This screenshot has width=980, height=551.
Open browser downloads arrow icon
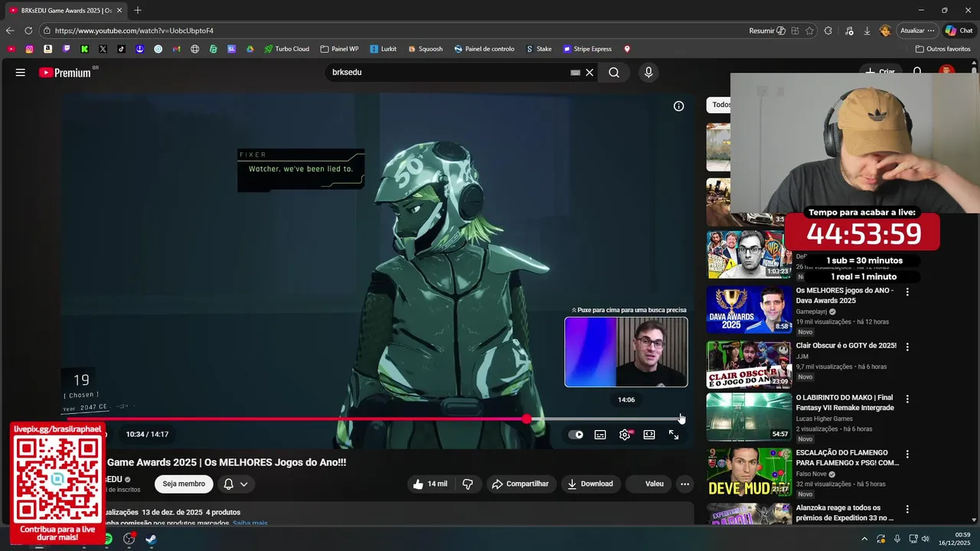click(x=867, y=31)
